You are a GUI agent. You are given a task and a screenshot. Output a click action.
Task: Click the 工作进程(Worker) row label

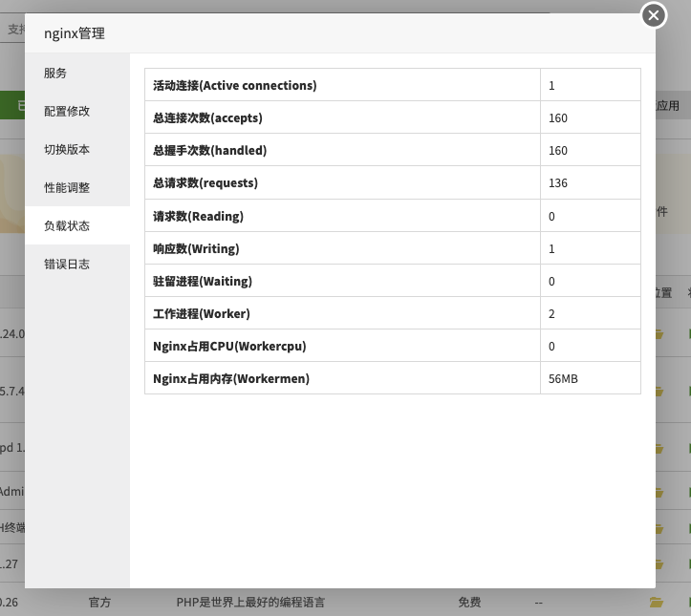202,314
